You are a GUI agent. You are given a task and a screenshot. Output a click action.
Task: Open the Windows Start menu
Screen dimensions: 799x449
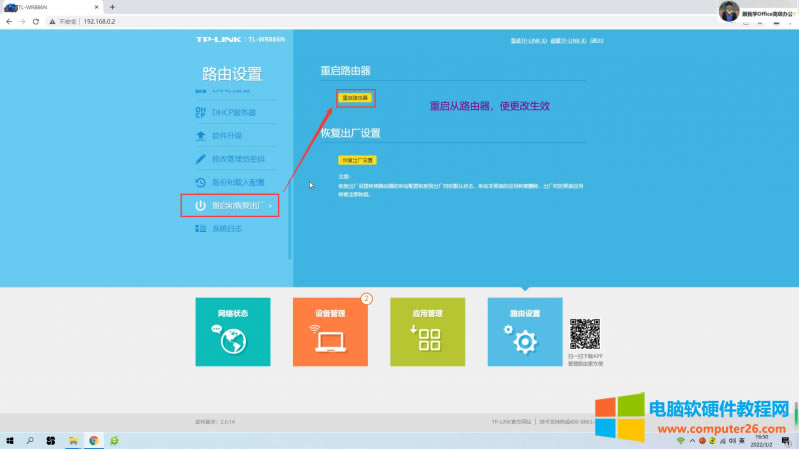pos(10,440)
